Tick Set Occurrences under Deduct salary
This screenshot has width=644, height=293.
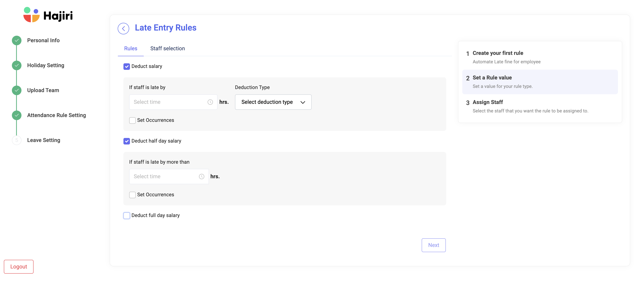(x=132, y=120)
